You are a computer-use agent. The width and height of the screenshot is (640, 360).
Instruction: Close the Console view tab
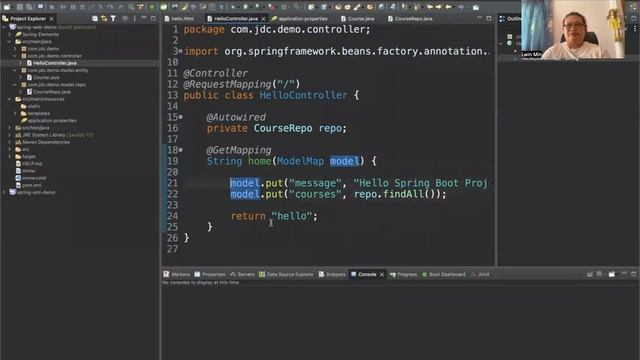(382, 275)
